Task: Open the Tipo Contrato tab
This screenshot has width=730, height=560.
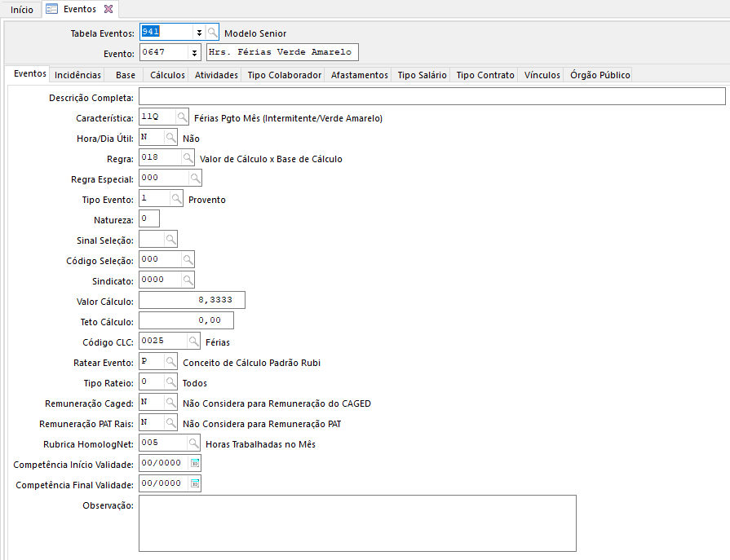Action: click(x=485, y=75)
